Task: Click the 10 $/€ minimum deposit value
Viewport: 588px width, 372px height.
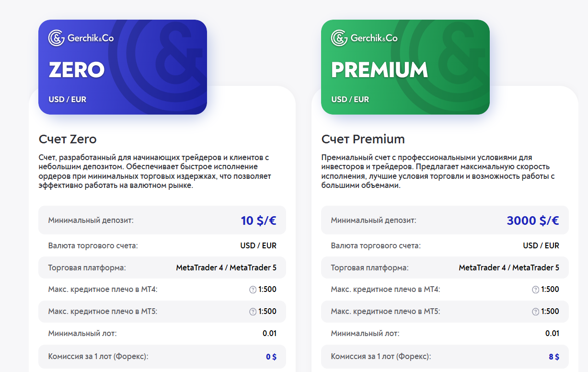Action: (258, 221)
